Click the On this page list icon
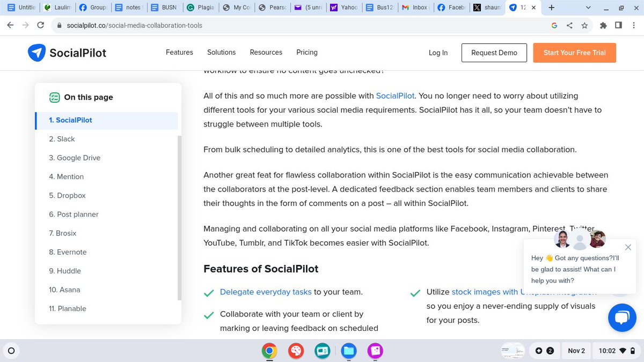 54,97
